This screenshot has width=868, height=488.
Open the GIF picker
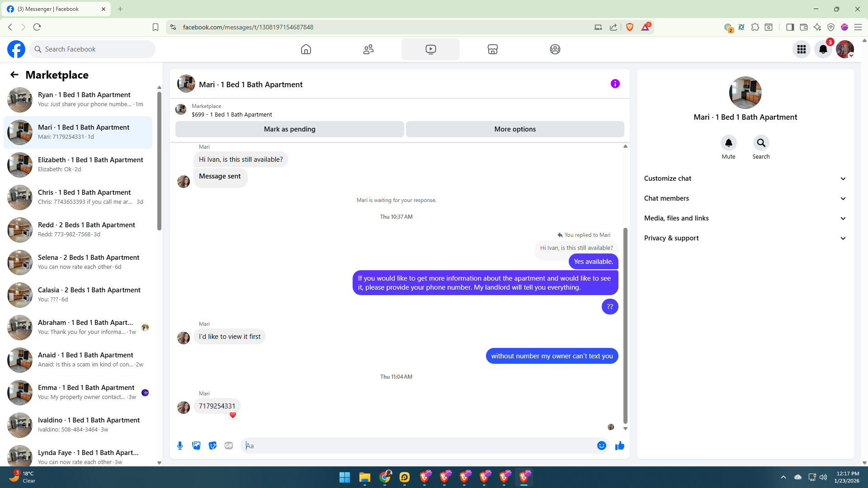(229, 446)
